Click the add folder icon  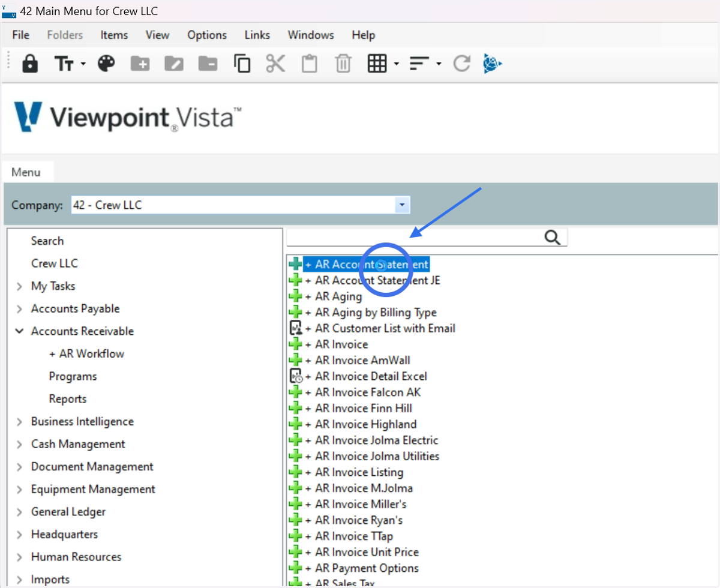pos(140,63)
